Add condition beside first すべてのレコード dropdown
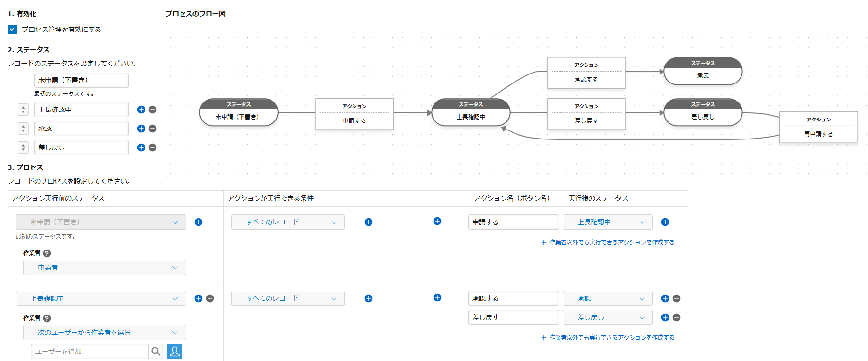This screenshot has width=868, height=361. click(x=369, y=222)
